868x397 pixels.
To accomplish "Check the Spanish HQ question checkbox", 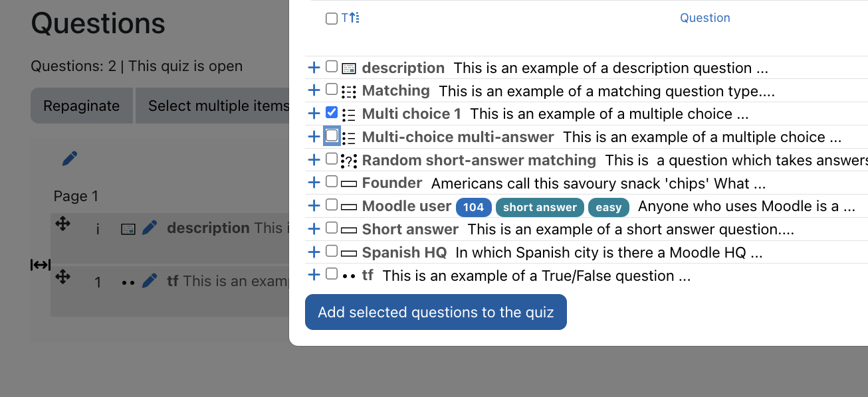I will pyautogui.click(x=332, y=251).
